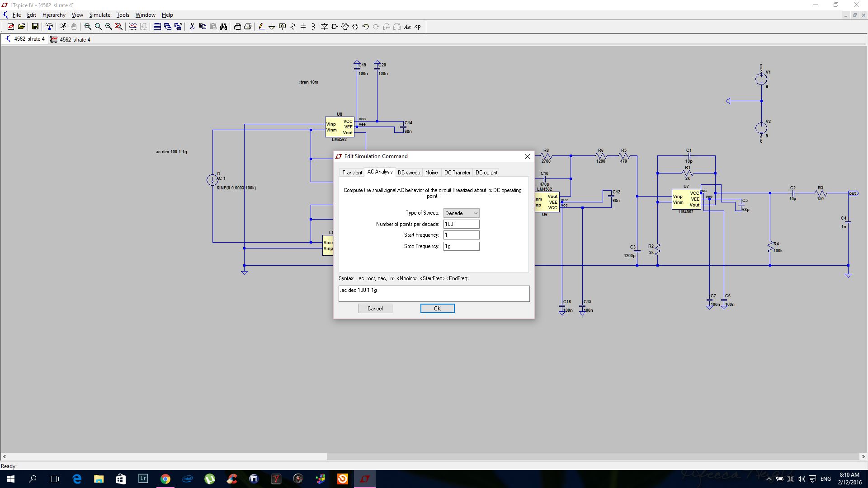Select the Move hand tool
The image size is (868, 488).
(345, 27)
